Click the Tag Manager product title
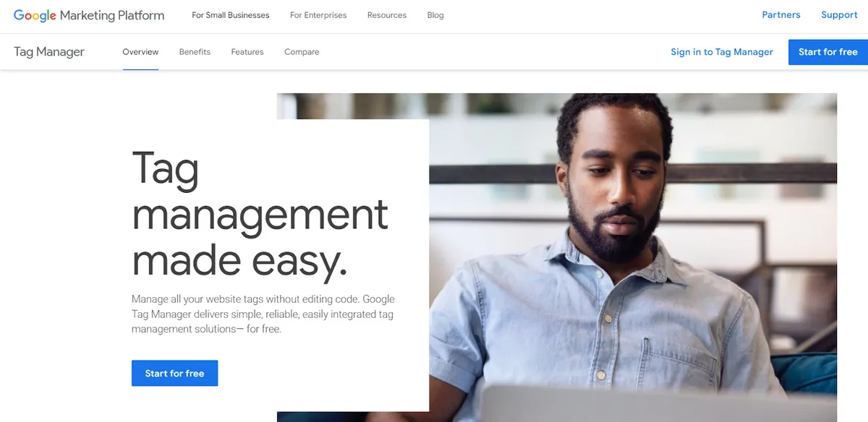Viewport: 868px width, 422px height. coord(49,52)
